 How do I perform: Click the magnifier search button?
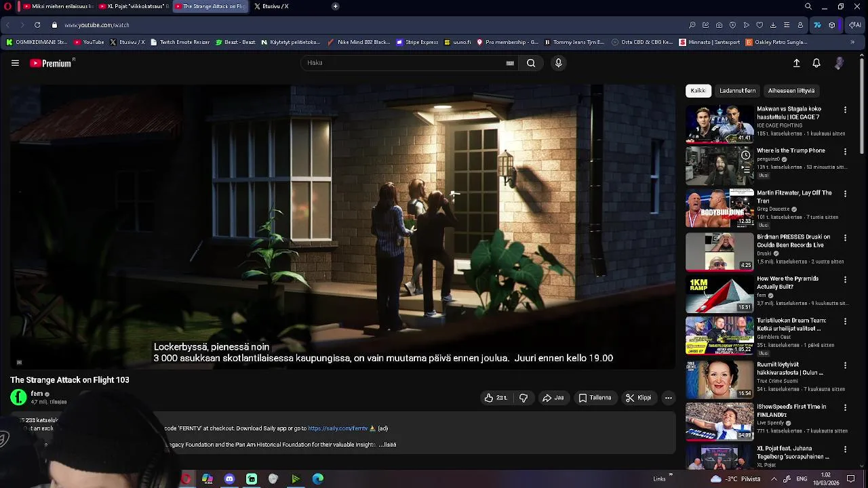(531, 63)
